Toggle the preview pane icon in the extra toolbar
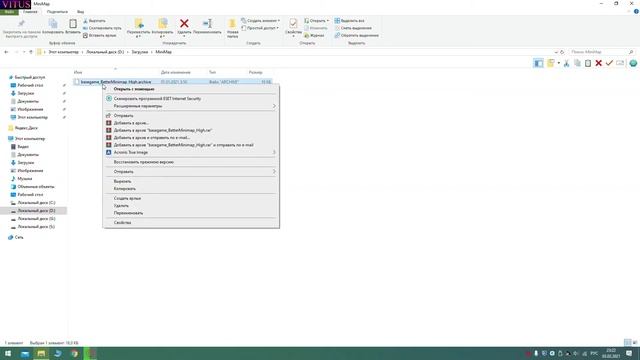Viewport: 640px width, 360px height. click(x=538, y=63)
